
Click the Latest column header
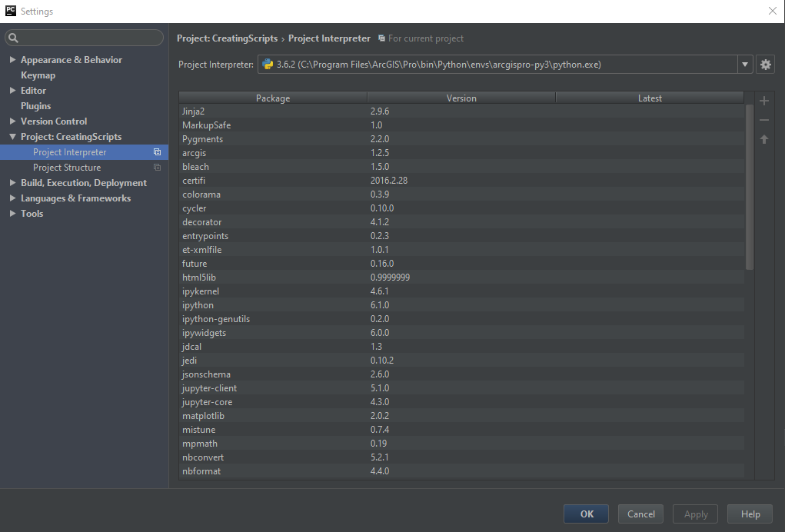tap(650, 98)
